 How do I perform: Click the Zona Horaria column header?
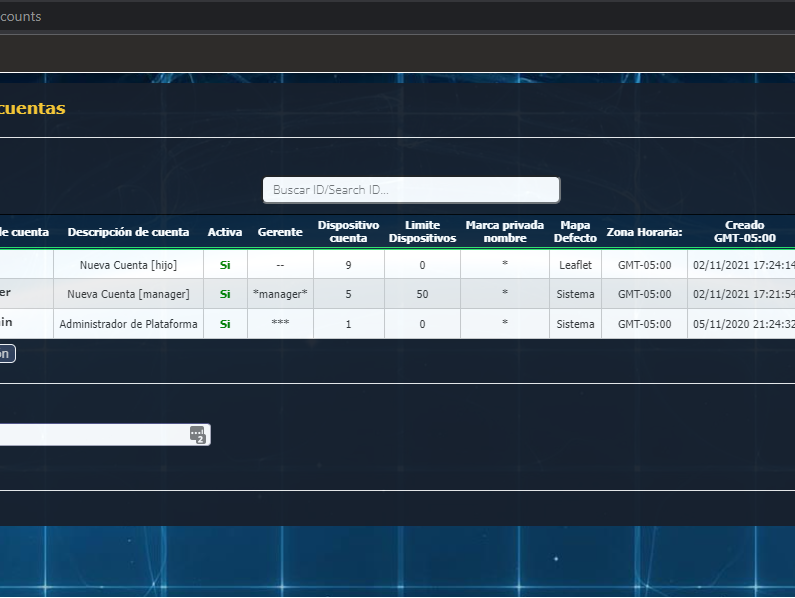point(644,232)
